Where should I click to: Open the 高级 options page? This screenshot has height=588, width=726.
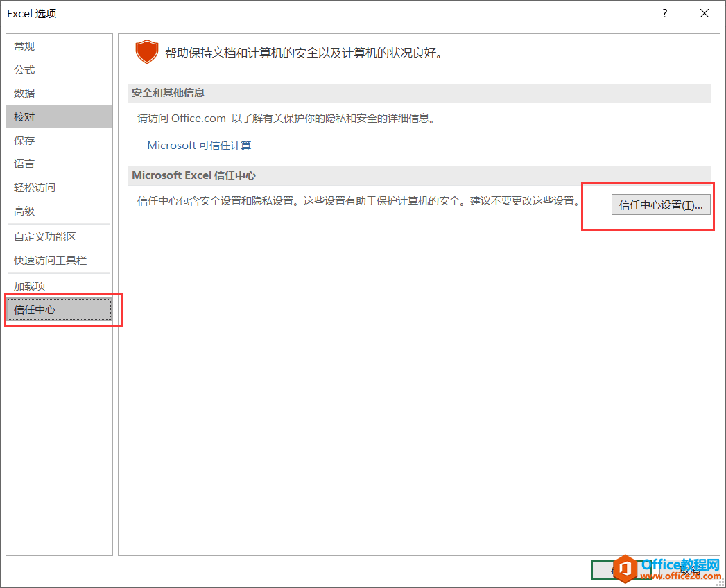coord(59,211)
